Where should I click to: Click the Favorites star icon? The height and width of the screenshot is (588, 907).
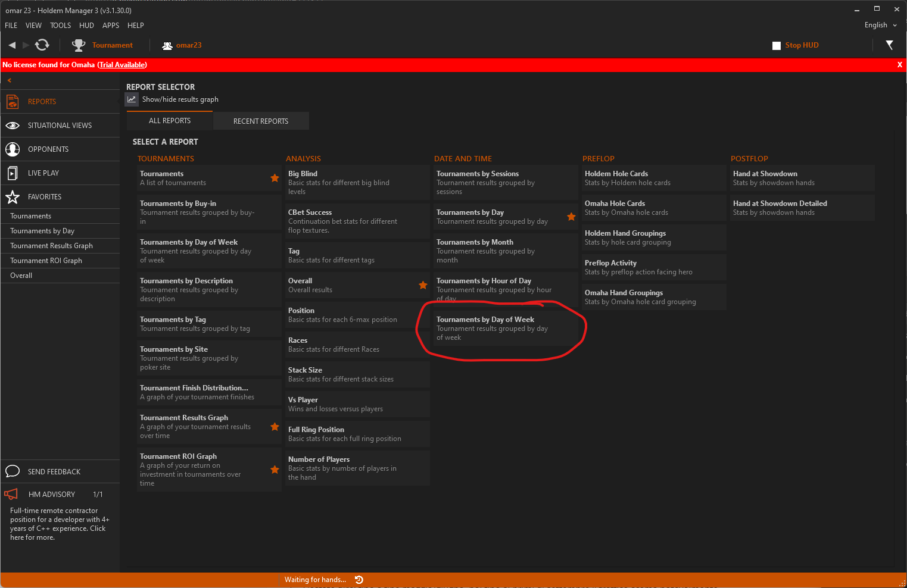click(13, 197)
